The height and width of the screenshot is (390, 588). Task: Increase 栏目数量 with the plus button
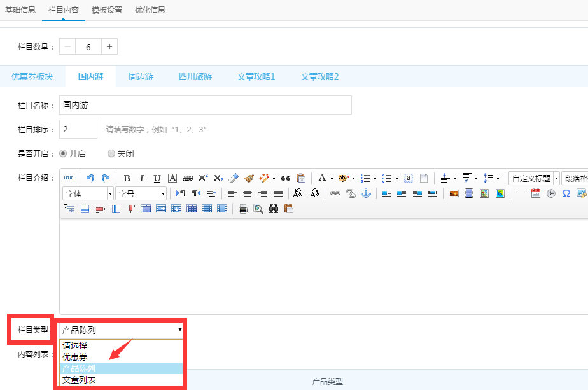pos(109,46)
